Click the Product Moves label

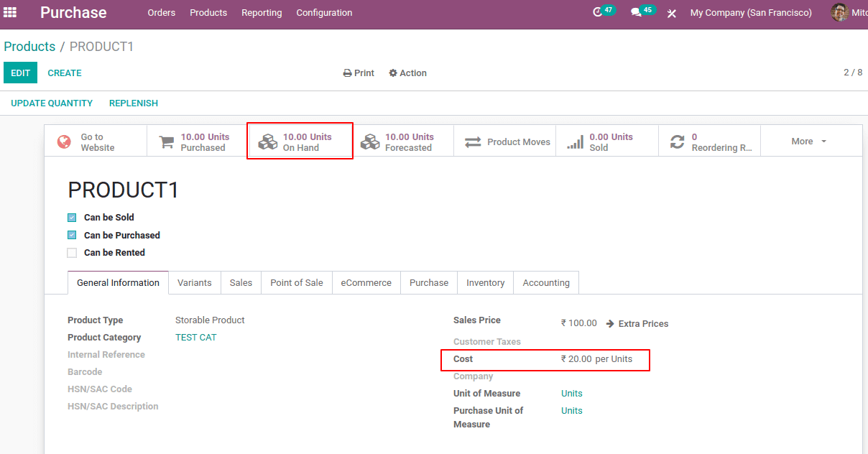[519, 142]
